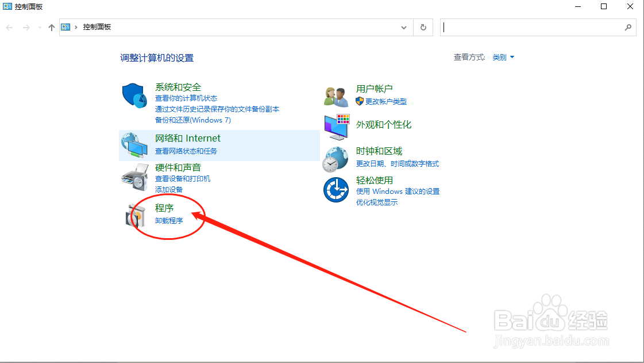Expand the address bar dropdown arrow
Image resolution: width=644 pixels, height=363 pixels.
click(403, 27)
